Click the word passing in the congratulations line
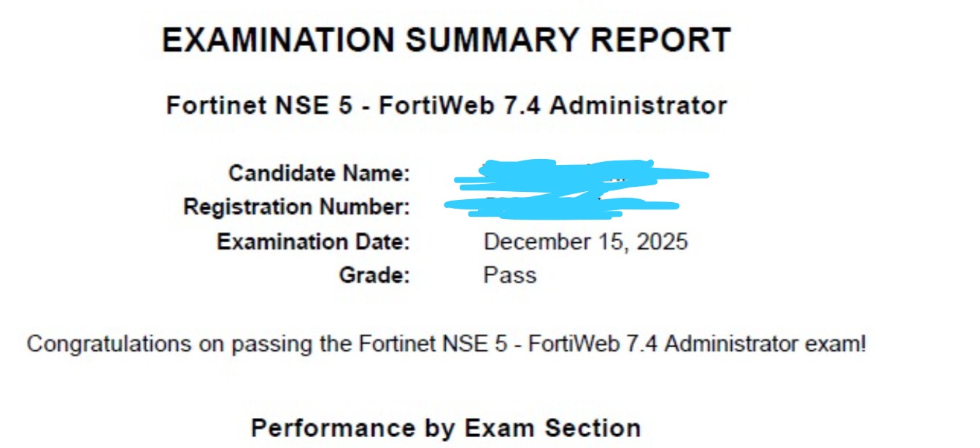The image size is (980, 448). (x=275, y=344)
